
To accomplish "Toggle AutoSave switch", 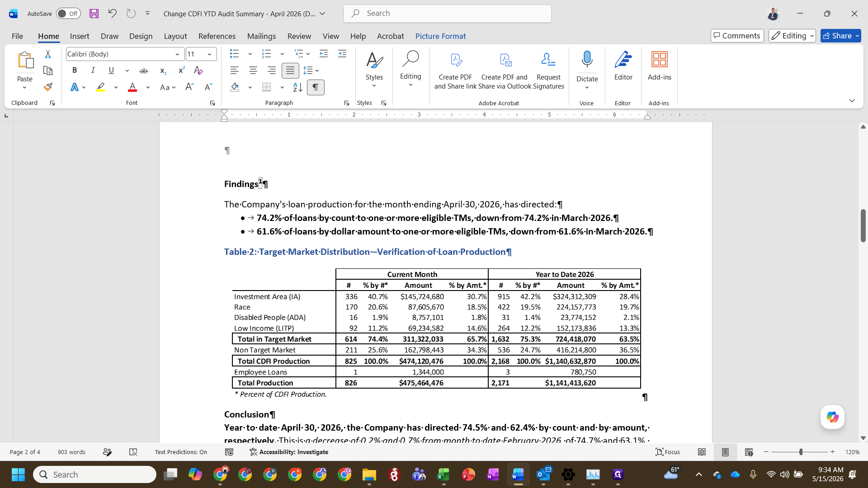I will [68, 14].
